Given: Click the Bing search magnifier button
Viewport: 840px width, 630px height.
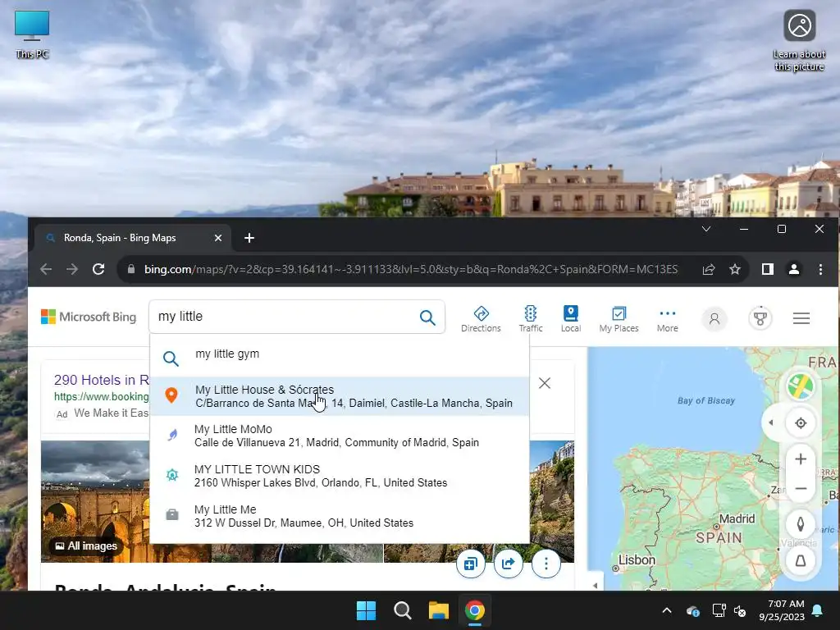Looking at the screenshot, I should pyautogui.click(x=427, y=317).
